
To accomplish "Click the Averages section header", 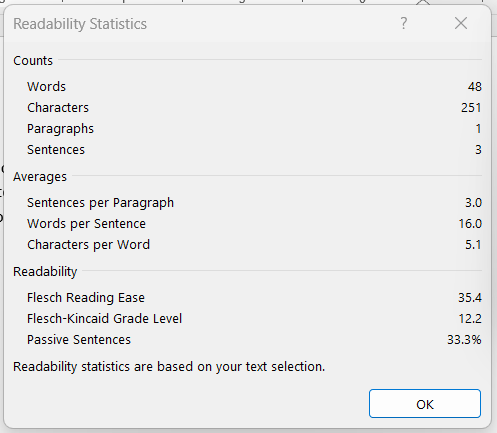I will pyautogui.click(x=40, y=177).
